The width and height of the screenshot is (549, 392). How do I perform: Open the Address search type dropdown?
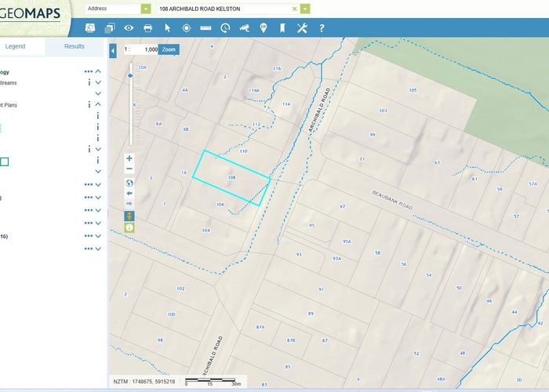145,9
